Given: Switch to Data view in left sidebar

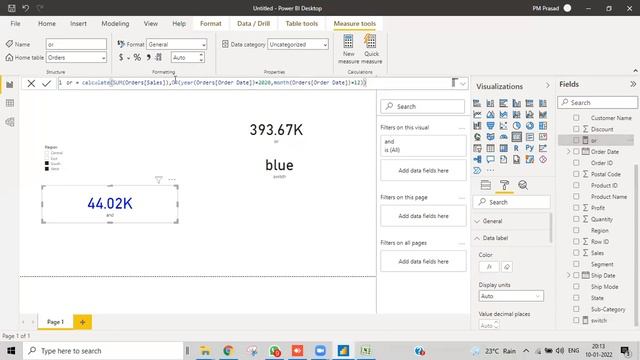Looking at the screenshot, I should (10, 103).
